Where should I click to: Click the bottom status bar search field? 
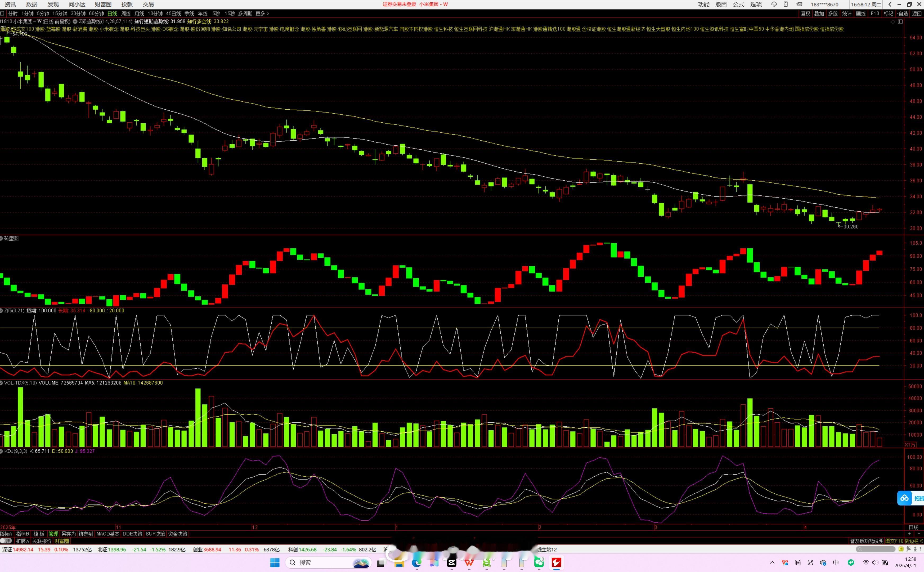tap(876, 549)
